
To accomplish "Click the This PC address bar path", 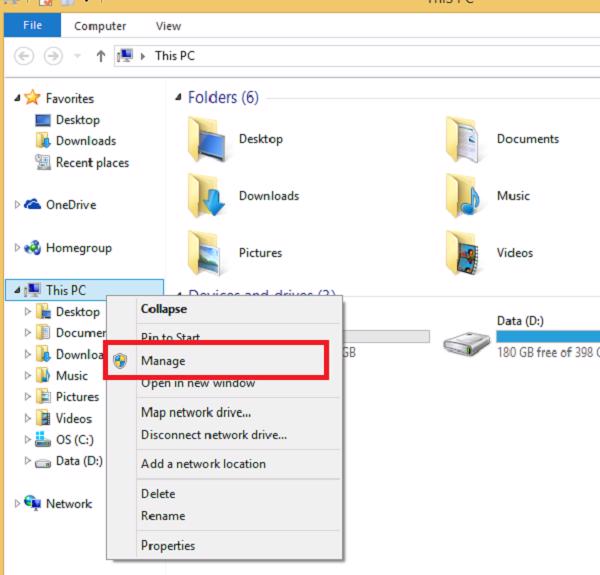I will click(x=175, y=56).
